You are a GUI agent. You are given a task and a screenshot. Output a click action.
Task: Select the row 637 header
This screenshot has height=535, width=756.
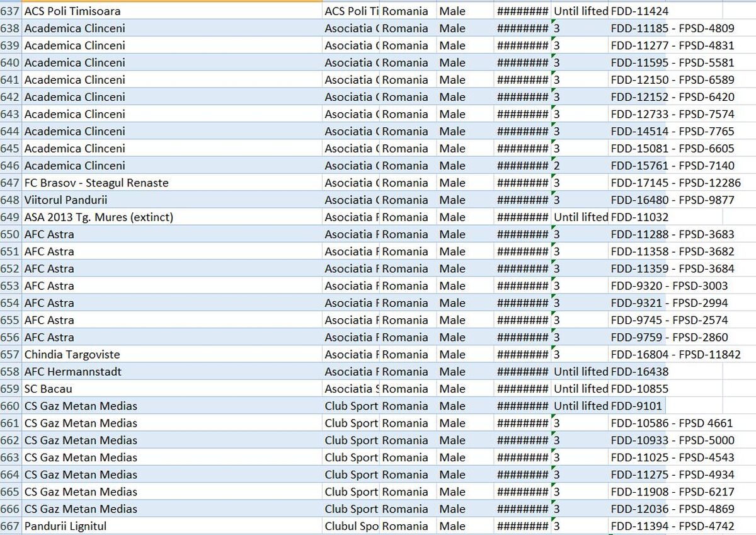coord(11,11)
